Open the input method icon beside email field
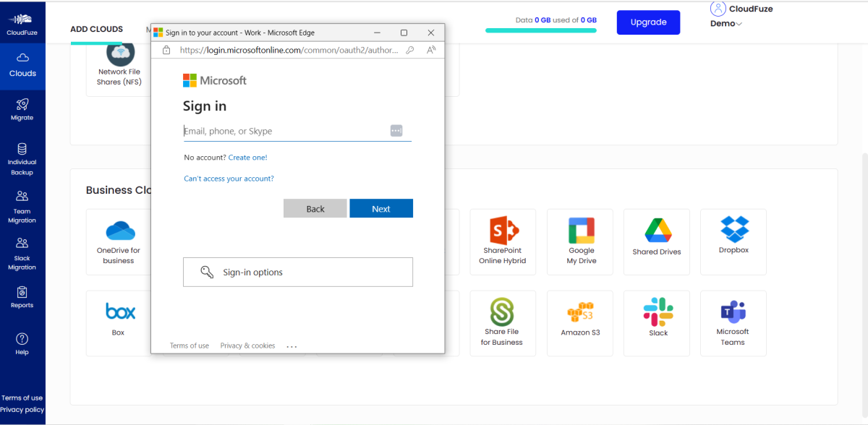 pos(396,130)
